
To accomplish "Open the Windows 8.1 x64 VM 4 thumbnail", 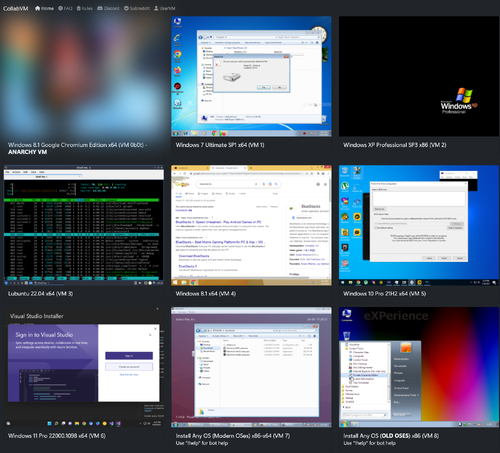I will coord(251,225).
